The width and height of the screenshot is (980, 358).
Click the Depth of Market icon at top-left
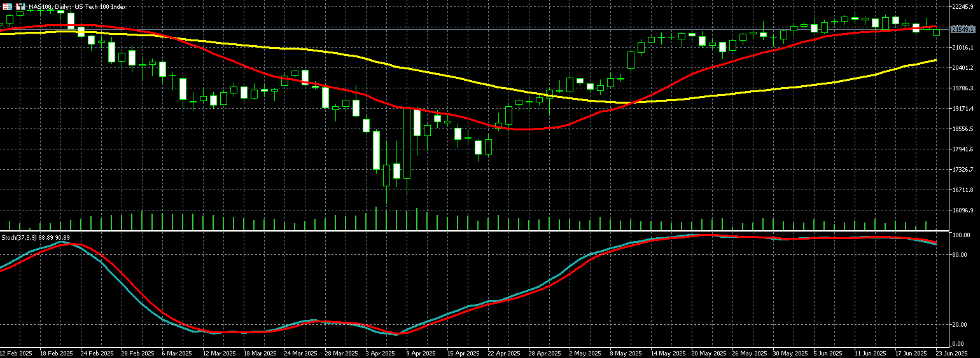click(x=7, y=6)
